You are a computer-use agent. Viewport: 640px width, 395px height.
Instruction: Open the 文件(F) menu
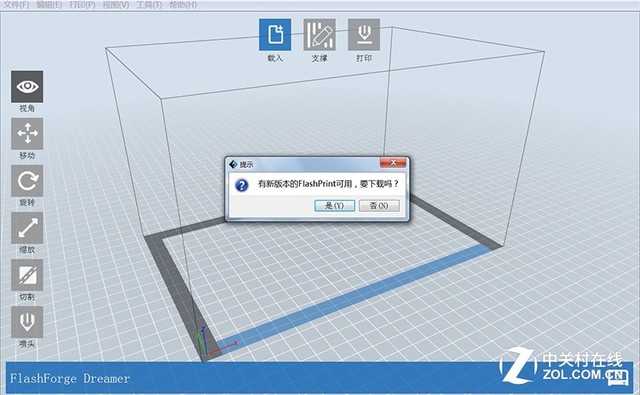[16, 5]
